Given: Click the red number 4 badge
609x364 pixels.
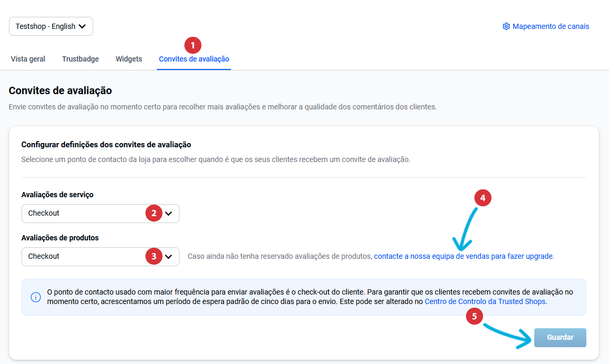Looking at the screenshot, I should [483, 198].
